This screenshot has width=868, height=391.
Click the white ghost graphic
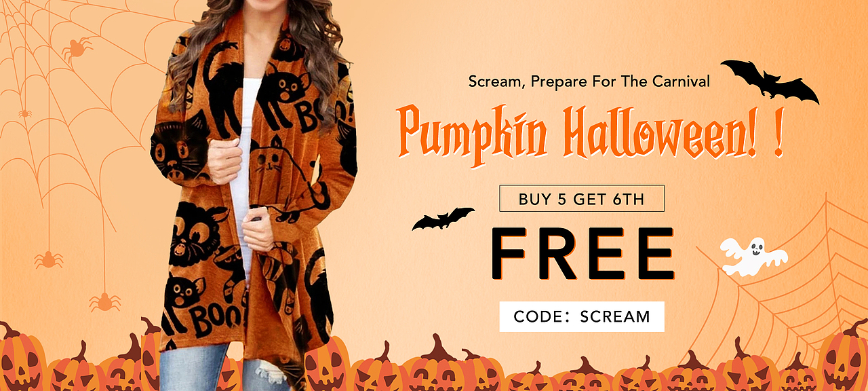click(x=753, y=257)
